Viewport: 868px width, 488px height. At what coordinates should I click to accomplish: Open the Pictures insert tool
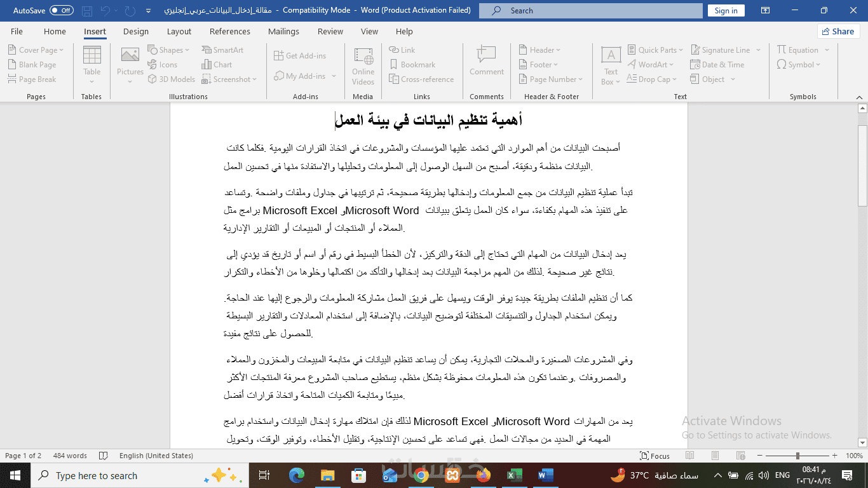tap(130, 64)
